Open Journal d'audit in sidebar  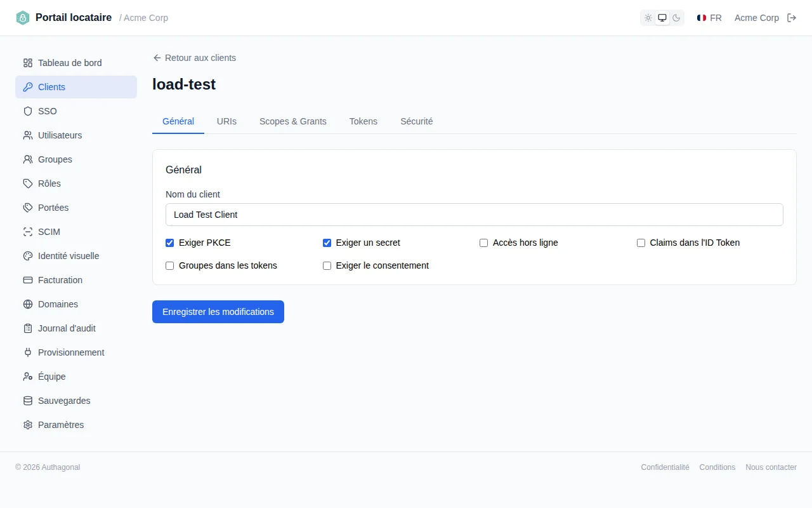76,328
